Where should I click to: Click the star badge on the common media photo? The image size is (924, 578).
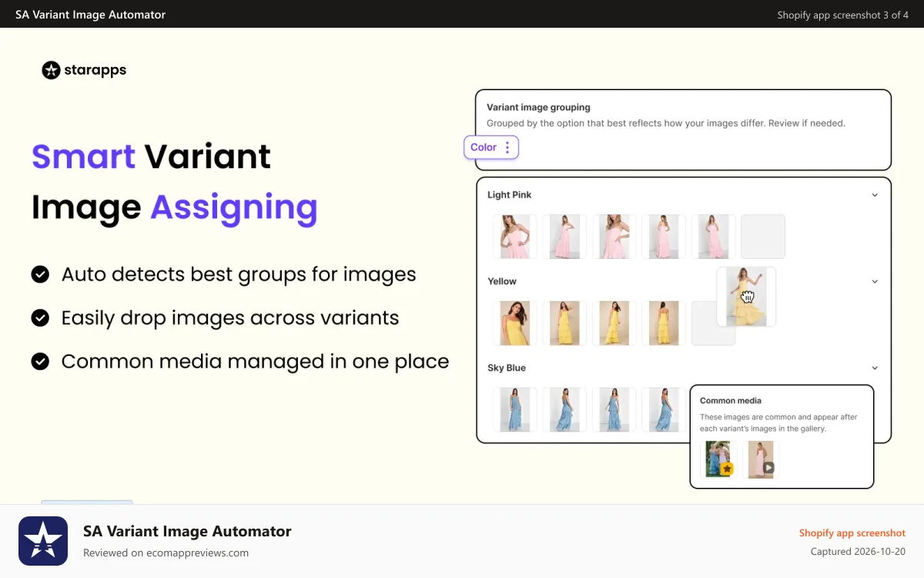point(728,469)
